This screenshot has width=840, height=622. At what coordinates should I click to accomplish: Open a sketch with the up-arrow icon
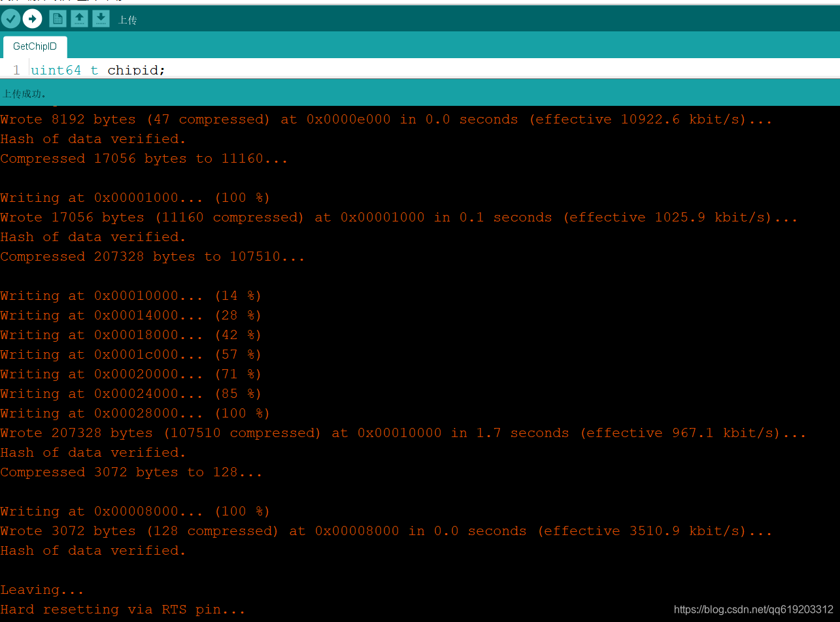79,19
